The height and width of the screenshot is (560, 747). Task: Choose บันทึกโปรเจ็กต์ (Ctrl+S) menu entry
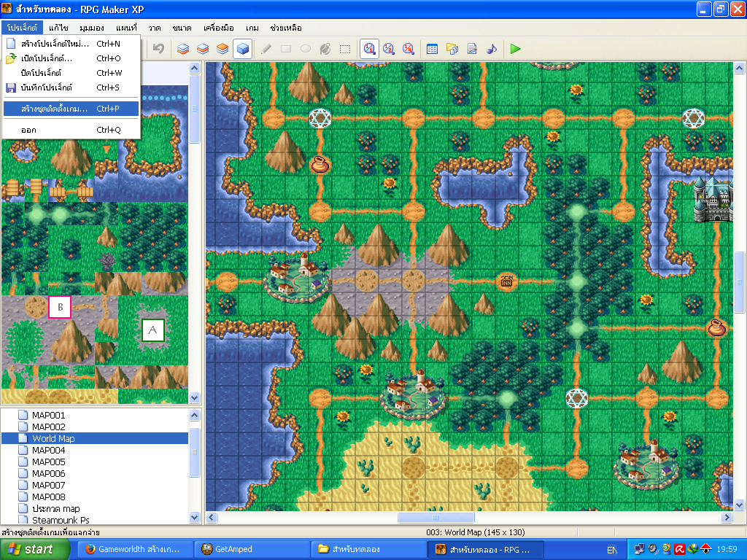click(71, 87)
